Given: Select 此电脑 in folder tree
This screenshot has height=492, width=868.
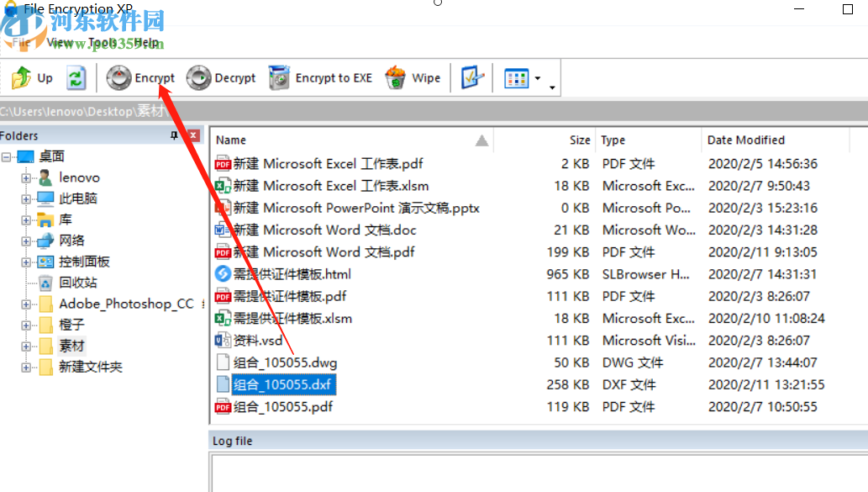Looking at the screenshot, I should [x=78, y=199].
